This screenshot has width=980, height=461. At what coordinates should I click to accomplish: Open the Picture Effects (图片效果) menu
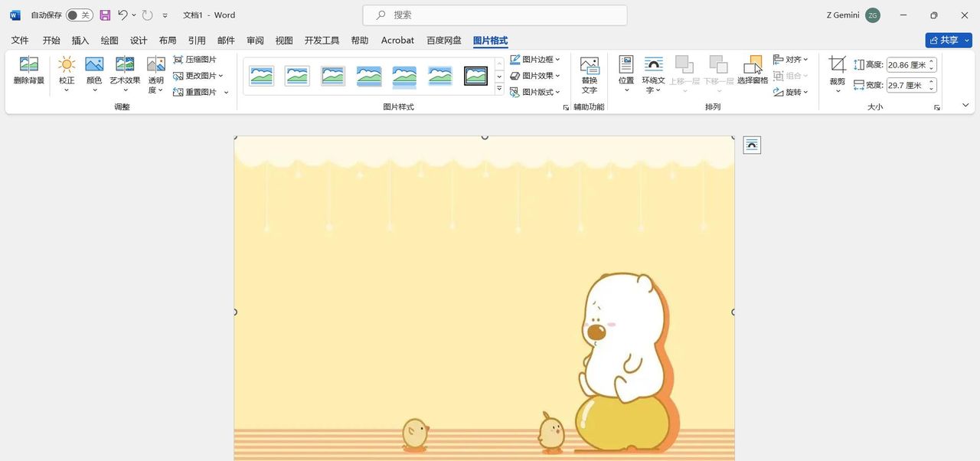point(535,75)
